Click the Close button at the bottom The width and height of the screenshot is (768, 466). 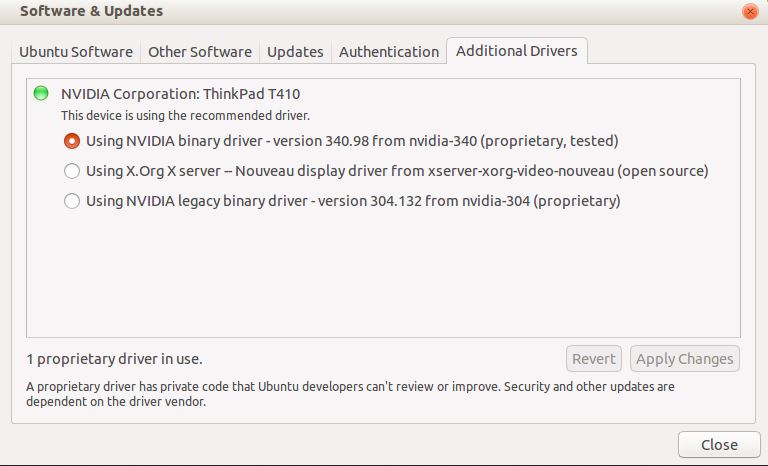[x=719, y=445]
